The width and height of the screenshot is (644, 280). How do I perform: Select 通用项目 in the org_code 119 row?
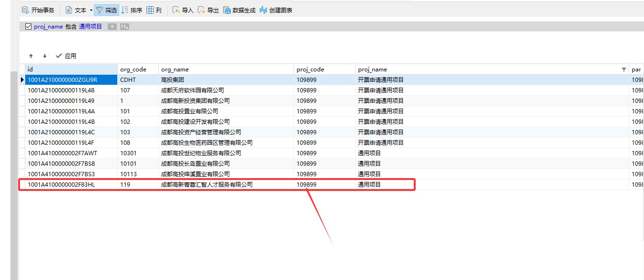[x=492, y=184]
